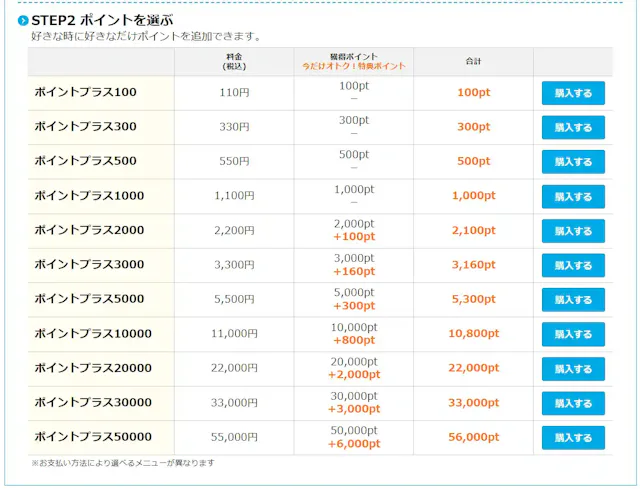Select 購入する for ポイントプラス5000

point(573,299)
